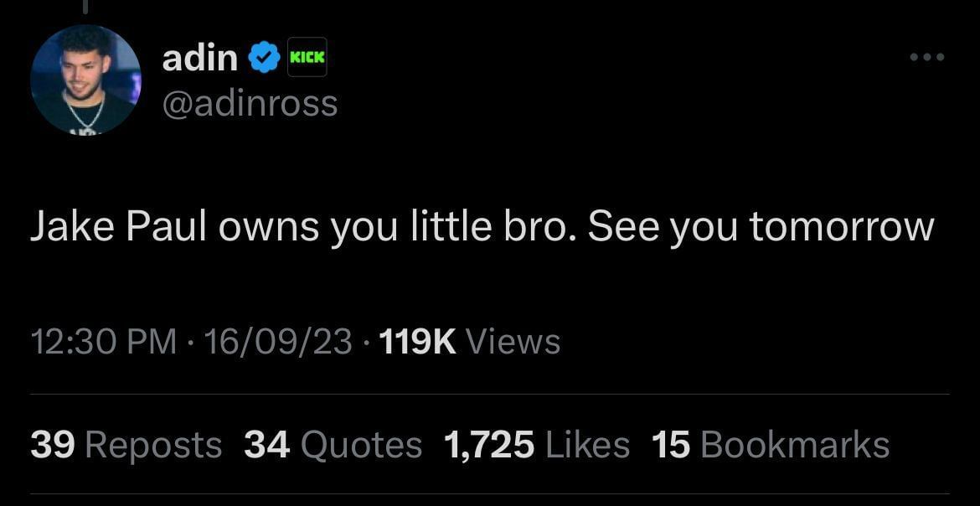Click the 119K Views link
The image size is (980, 506).
point(469,340)
